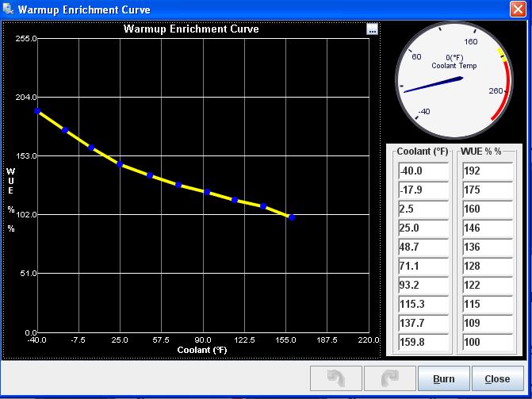This screenshot has width=532, height=399.
Task: Click the redo arrow button
Action: coord(388,378)
